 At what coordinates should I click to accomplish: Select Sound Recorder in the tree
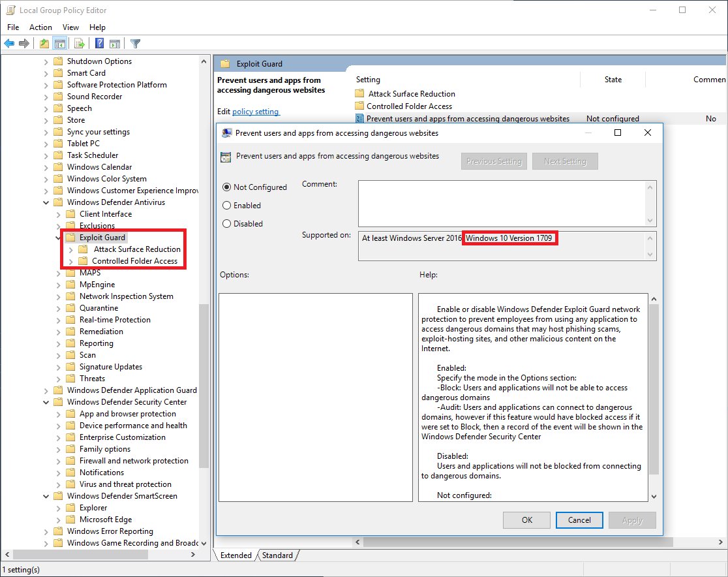(94, 97)
